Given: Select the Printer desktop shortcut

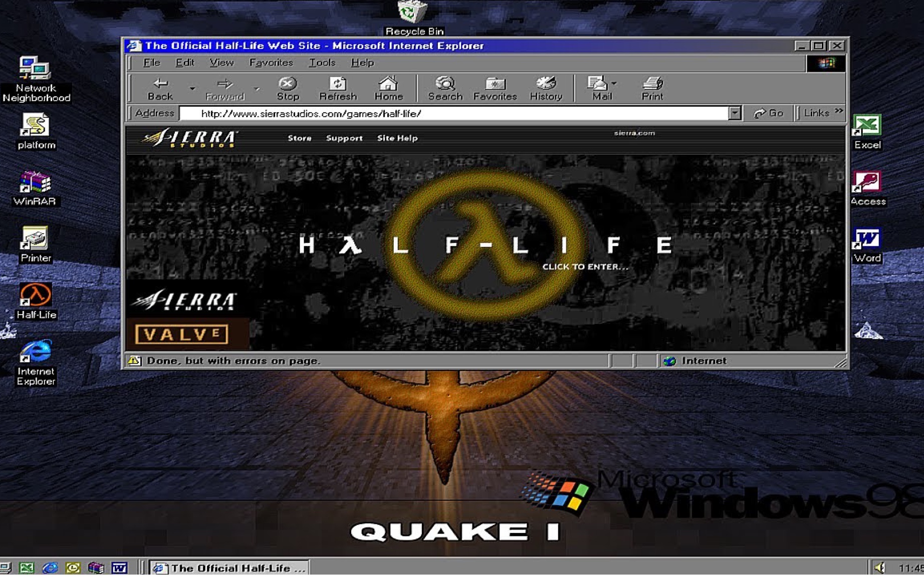Looking at the screenshot, I should [x=36, y=244].
